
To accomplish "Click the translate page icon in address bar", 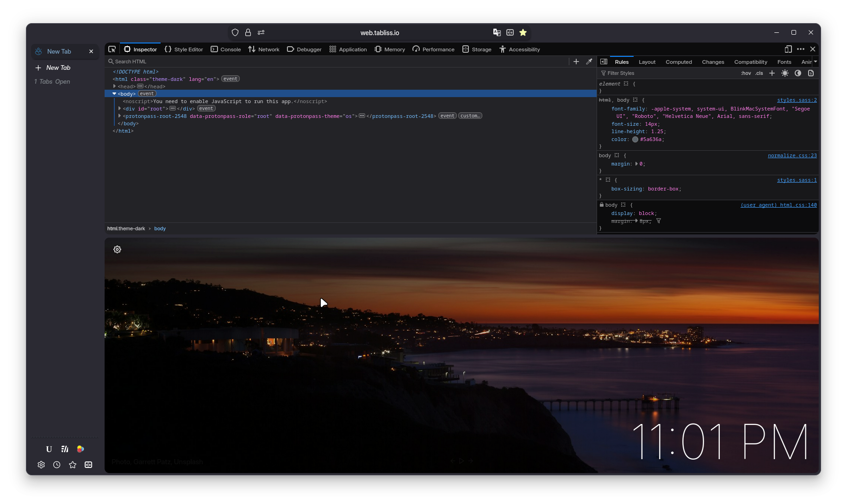I will click(x=497, y=32).
